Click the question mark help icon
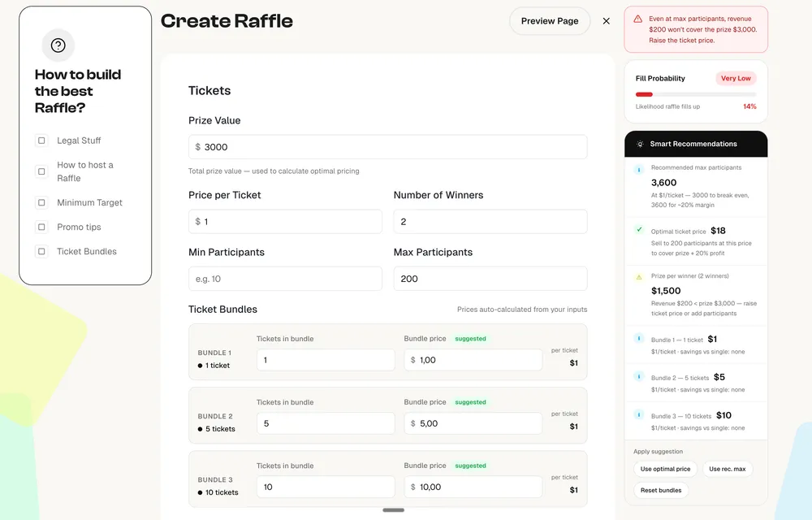Viewport: 812px width, 520px height. [58, 45]
